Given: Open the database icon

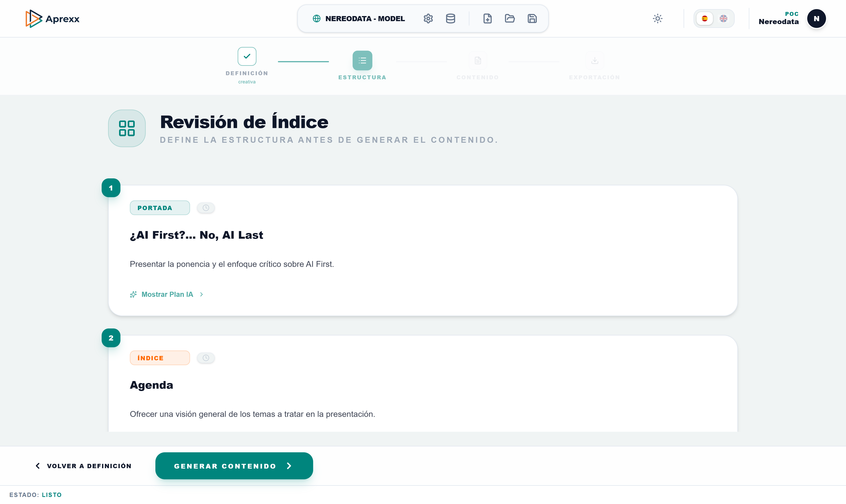Looking at the screenshot, I should (x=450, y=19).
